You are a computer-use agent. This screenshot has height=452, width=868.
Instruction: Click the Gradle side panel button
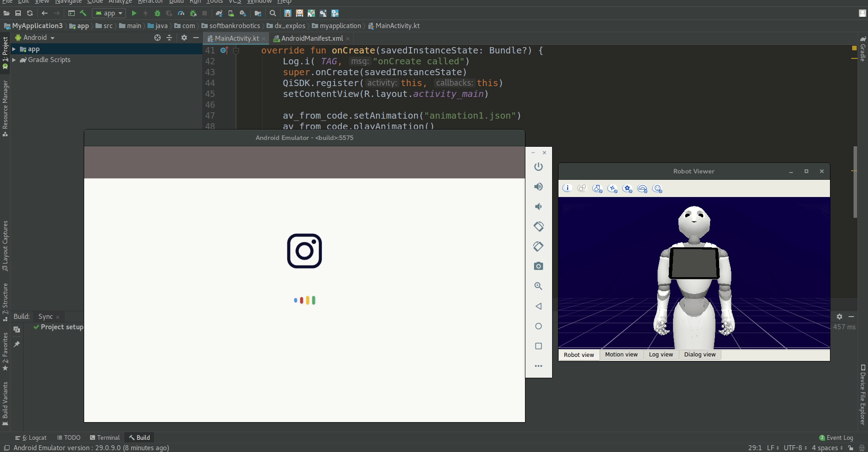863,49
